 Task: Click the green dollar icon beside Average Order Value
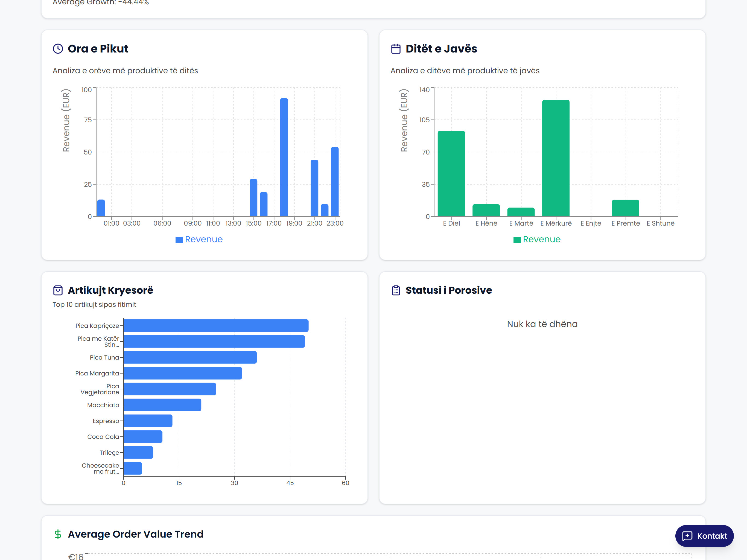point(58,534)
